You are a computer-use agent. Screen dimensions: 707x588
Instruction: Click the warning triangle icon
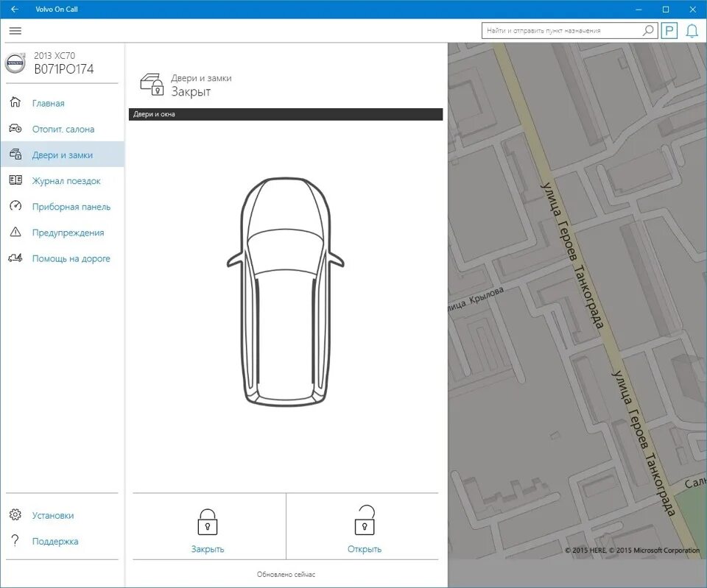pyautogui.click(x=15, y=232)
